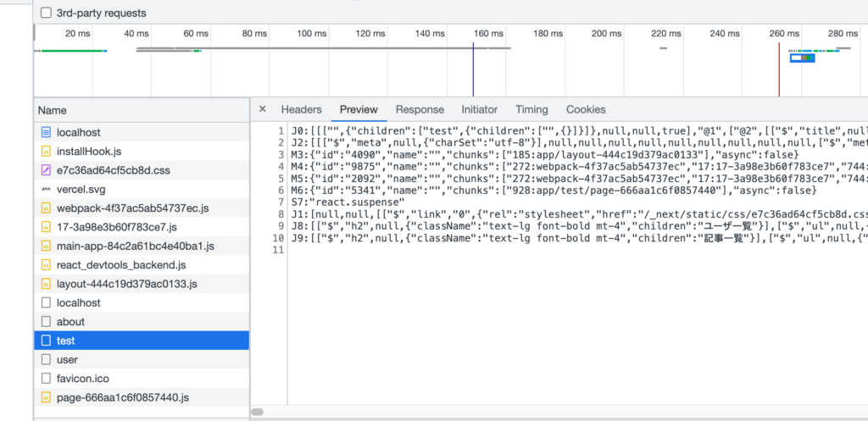Click the horizontal scrollbar under the preview

(258, 412)
